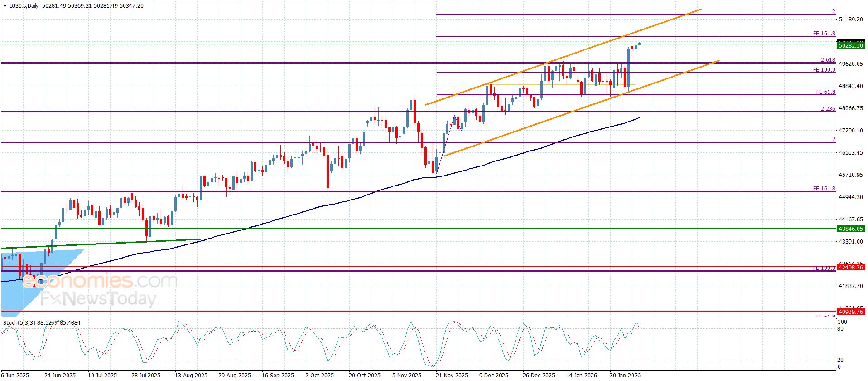
Task: Select the "DJ30.s,Daily" chart title
Action: coord(23,6)
